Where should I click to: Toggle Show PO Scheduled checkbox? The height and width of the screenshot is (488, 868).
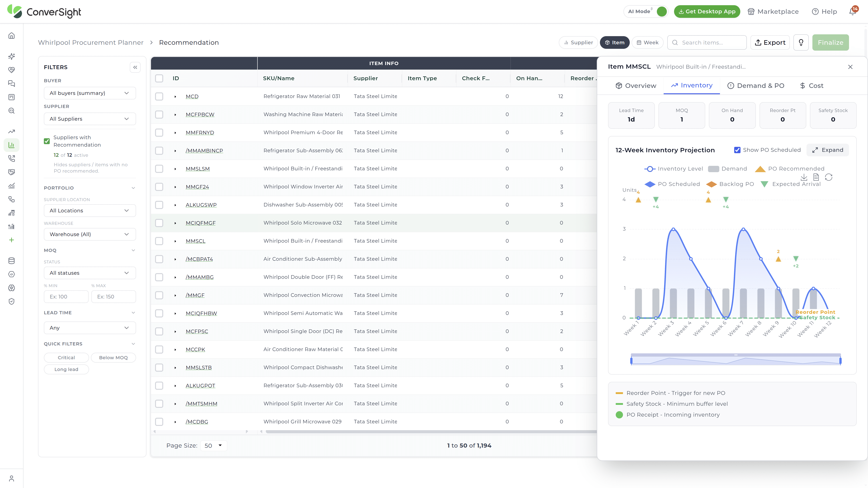coord(737,150)
